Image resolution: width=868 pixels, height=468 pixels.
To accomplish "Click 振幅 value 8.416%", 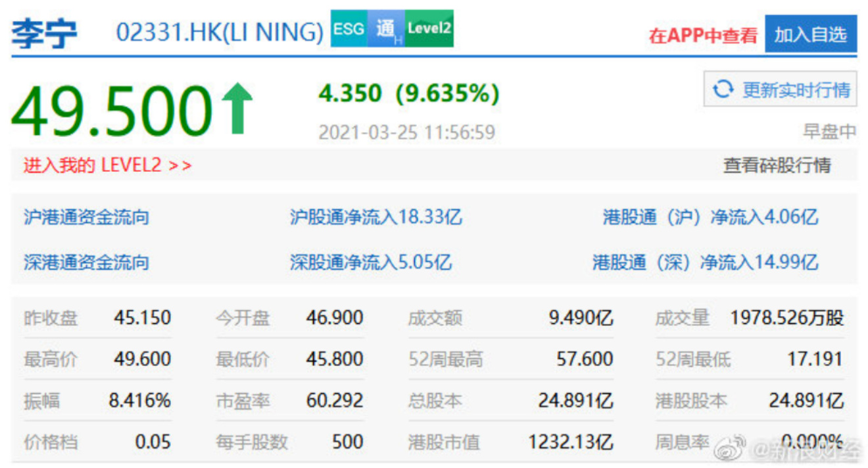I will 140,400.
